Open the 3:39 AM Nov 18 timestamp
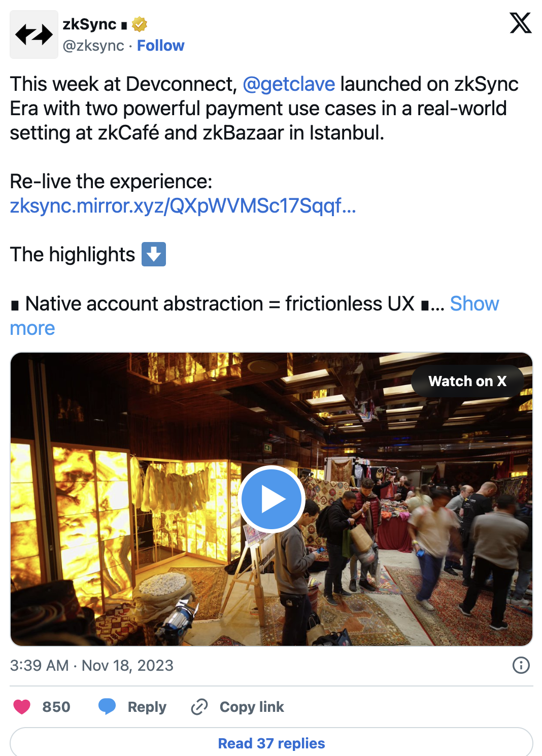 [x=92, y=665]
